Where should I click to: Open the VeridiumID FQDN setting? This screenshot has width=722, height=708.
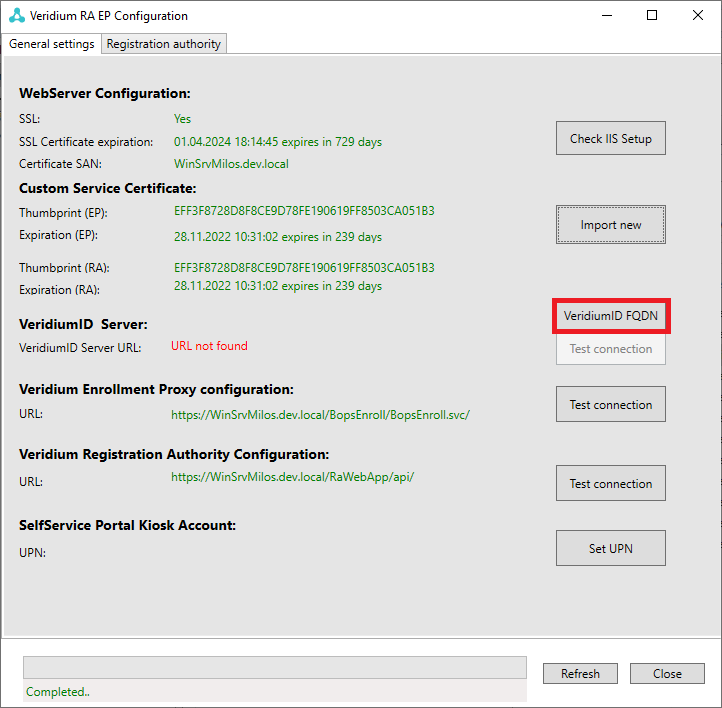pos(610,316)
